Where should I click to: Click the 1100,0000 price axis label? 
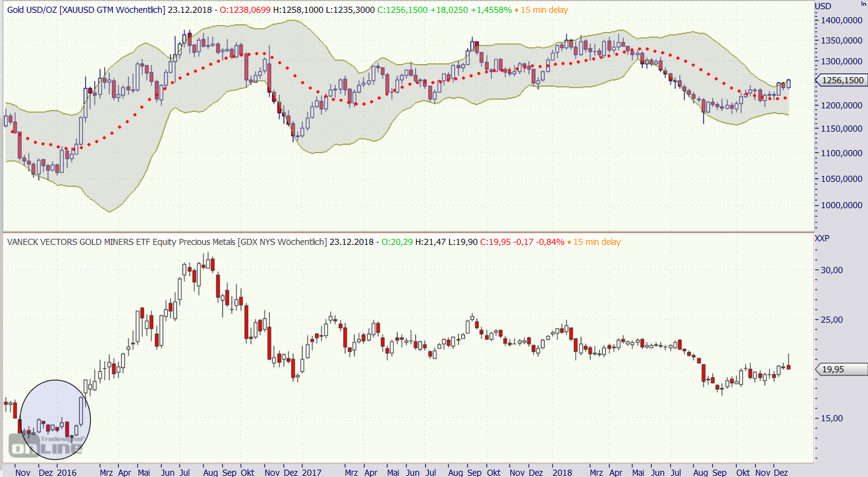coord(842,153)
